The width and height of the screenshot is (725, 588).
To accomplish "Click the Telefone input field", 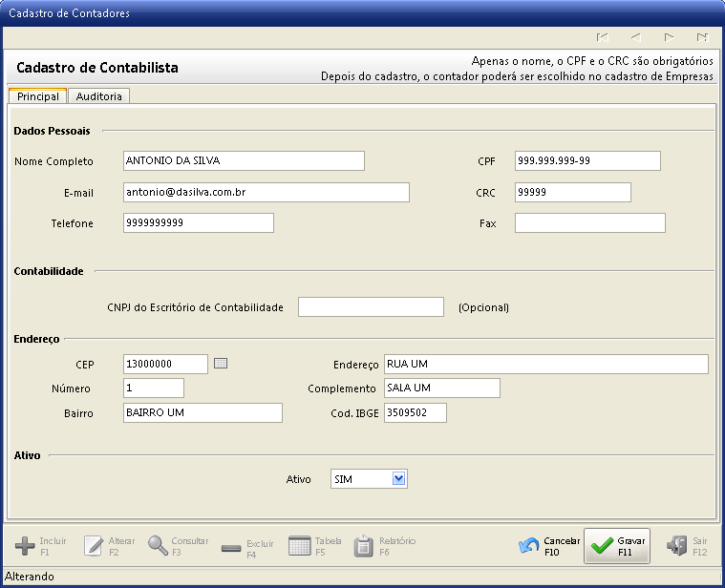I will tap(199, 222).
